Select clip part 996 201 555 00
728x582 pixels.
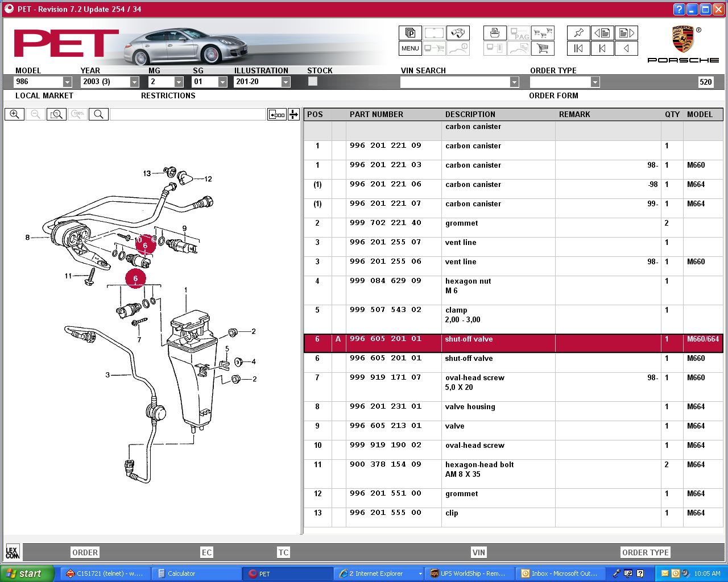click(386, 513)
